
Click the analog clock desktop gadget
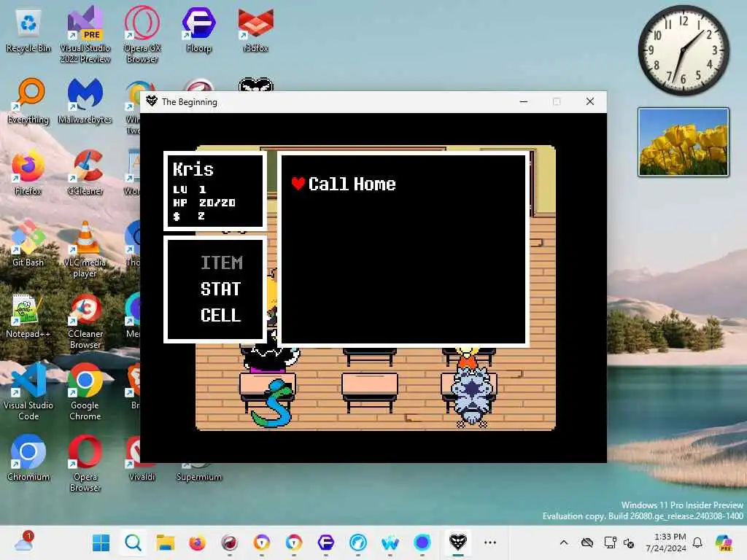(x=683, y=50)
